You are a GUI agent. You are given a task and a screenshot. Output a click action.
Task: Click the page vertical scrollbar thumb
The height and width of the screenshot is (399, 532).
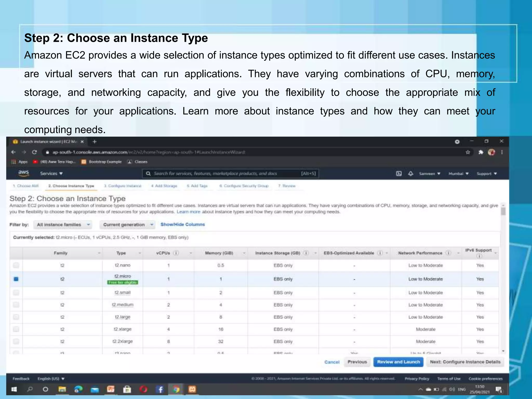[x=503, y=211]
